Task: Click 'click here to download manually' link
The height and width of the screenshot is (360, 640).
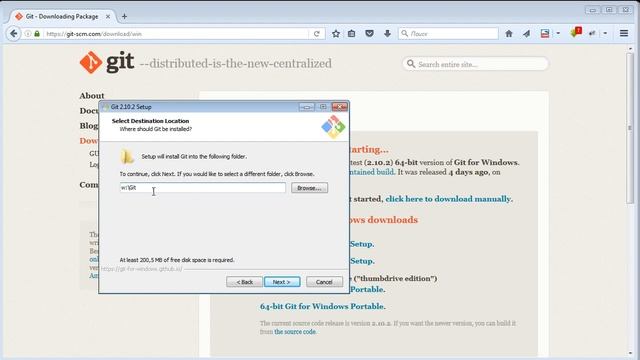Action: pos(449,199)
